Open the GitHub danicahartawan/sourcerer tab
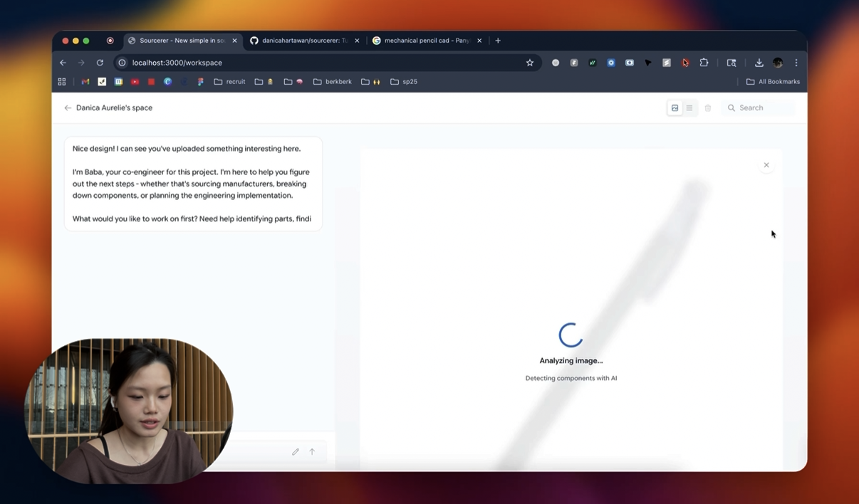 click(x=304, y=41)
